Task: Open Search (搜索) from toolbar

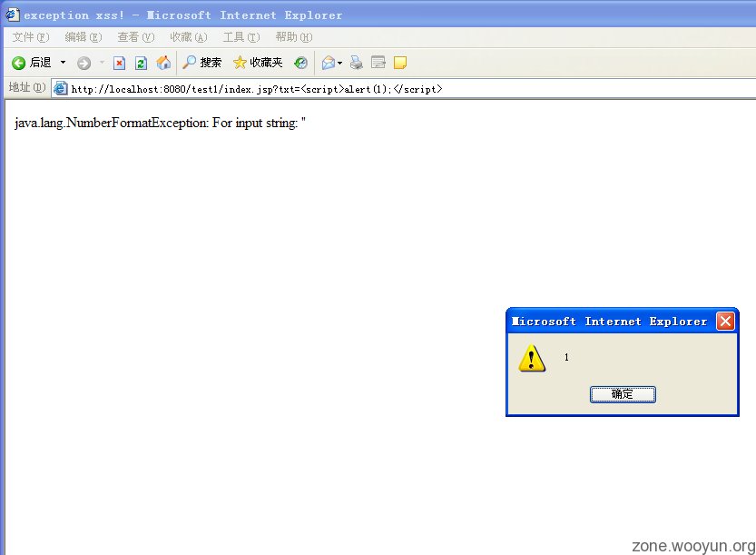Action: click(201, 63)
